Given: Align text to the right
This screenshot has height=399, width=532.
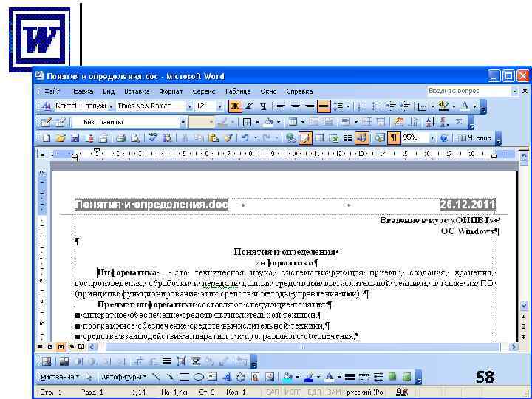Looking at the screenshot, I should click(x=310, y=106).
